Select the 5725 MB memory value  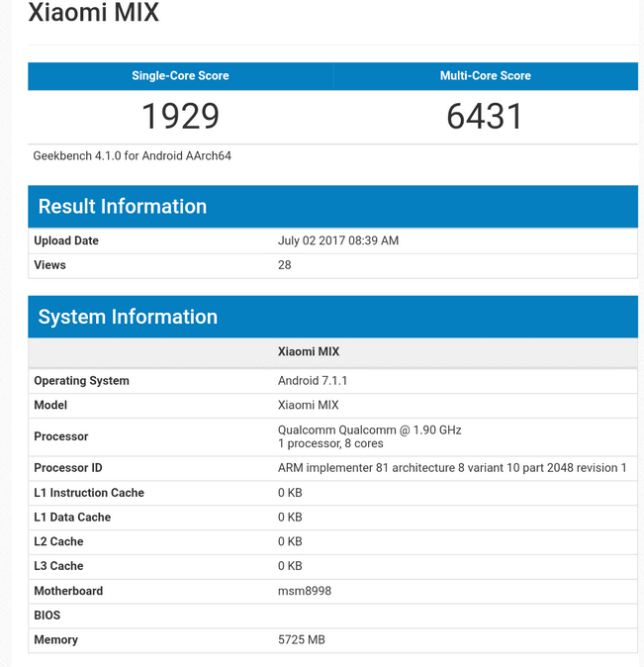(x=301, y=639)
